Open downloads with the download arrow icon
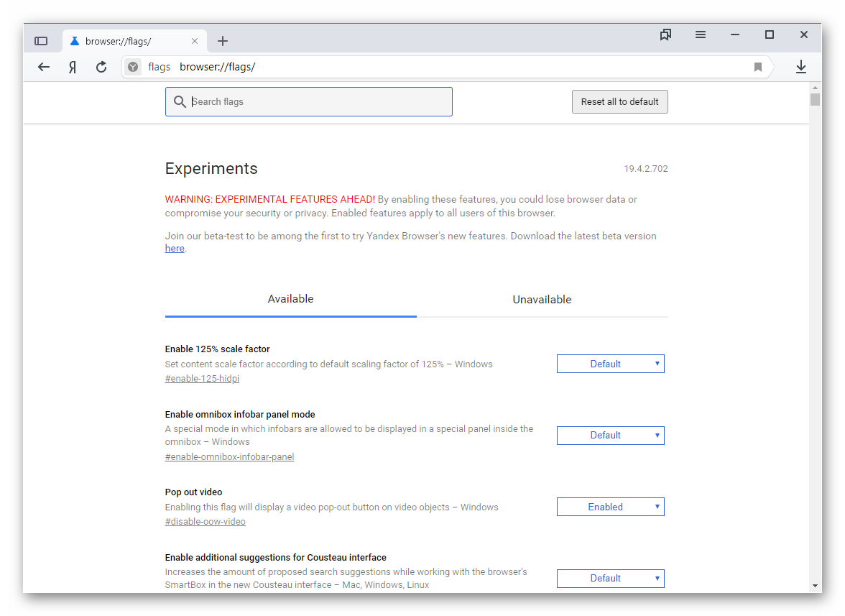Screen dimensions: 845x616 801,67
